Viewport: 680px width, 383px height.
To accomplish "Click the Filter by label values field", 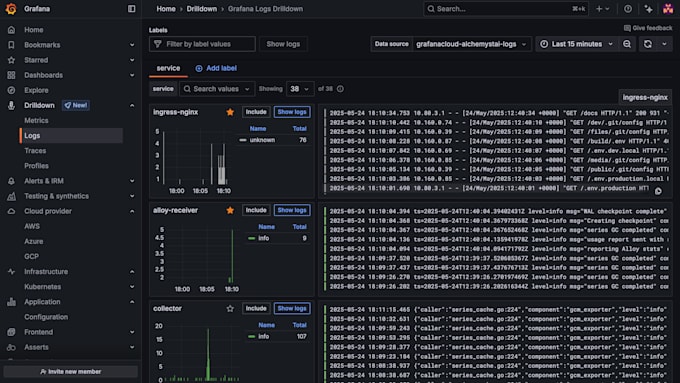I will coord(202,44).
